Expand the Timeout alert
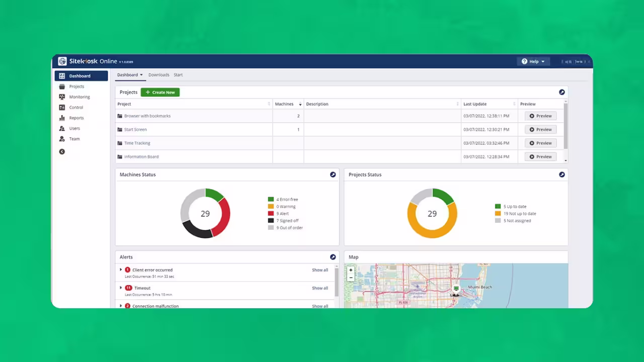This screenshot has height=362, width=644. click(x=121, y=288)
